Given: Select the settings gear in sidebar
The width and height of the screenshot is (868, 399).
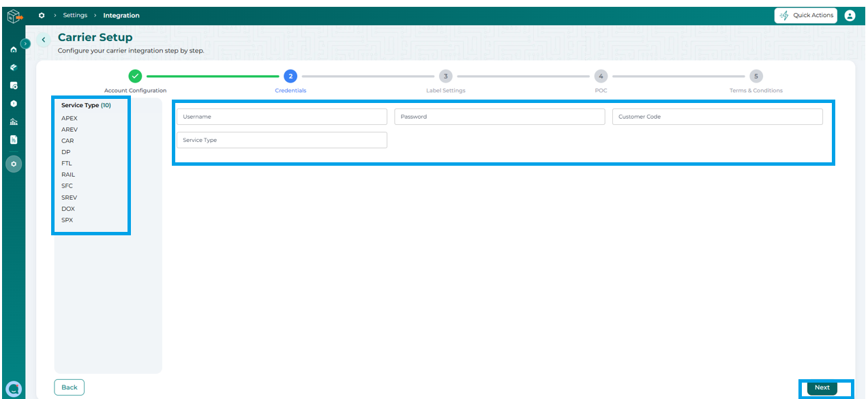Looking at the screenshot, I should [x=14, y=164].
